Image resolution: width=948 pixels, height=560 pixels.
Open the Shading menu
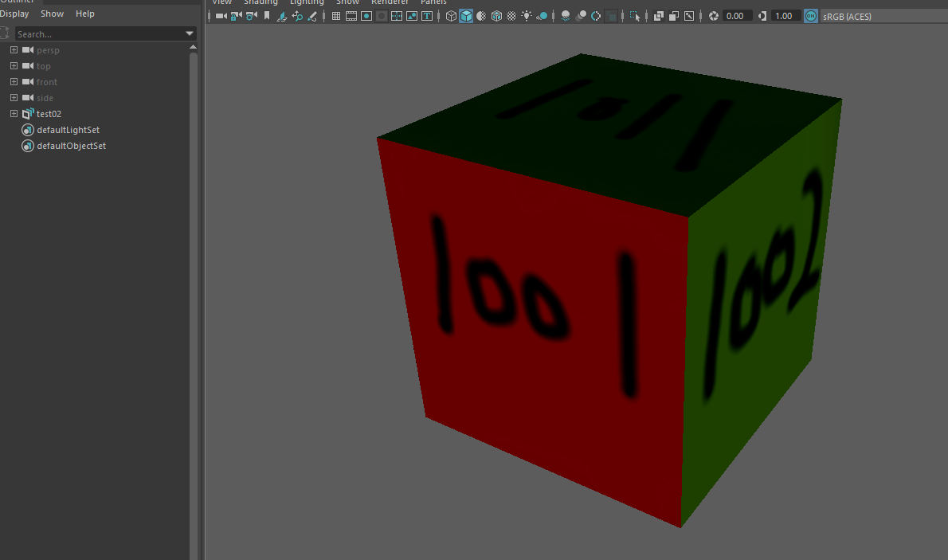261,3
